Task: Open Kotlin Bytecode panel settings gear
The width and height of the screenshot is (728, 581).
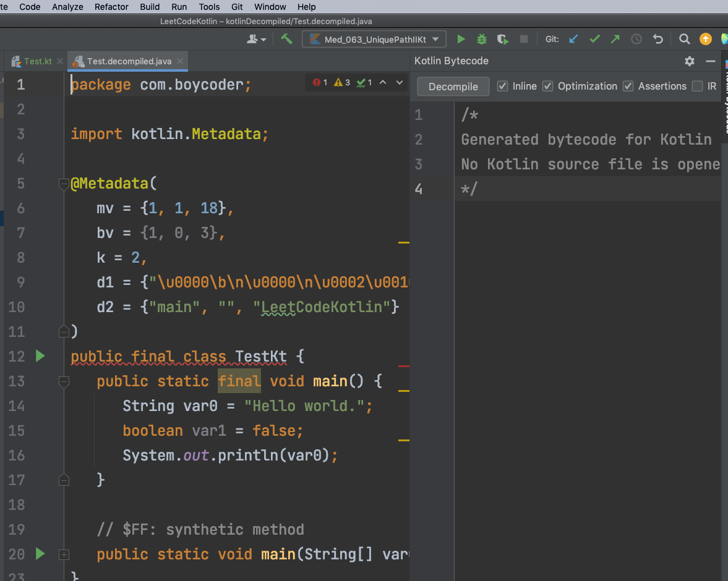Action: [x=690, y=61]
